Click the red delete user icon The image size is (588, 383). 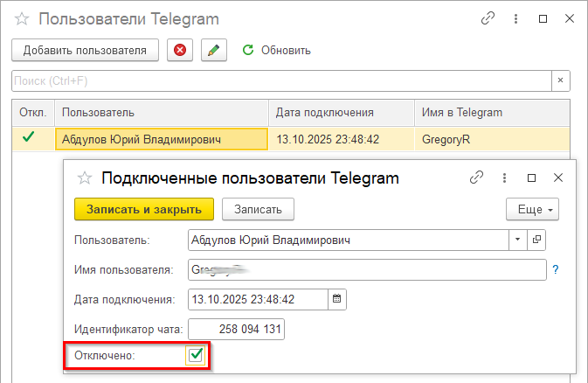(x=180, y=50)
